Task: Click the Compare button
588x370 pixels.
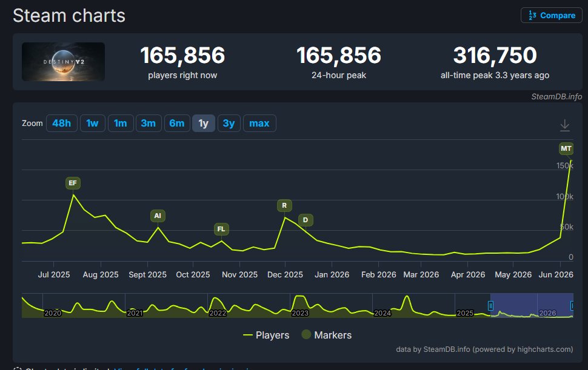Action: point(551,15)
